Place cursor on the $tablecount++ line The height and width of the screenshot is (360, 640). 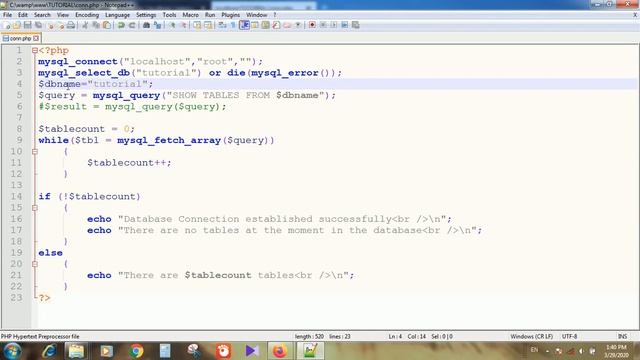tap(129, 163)
